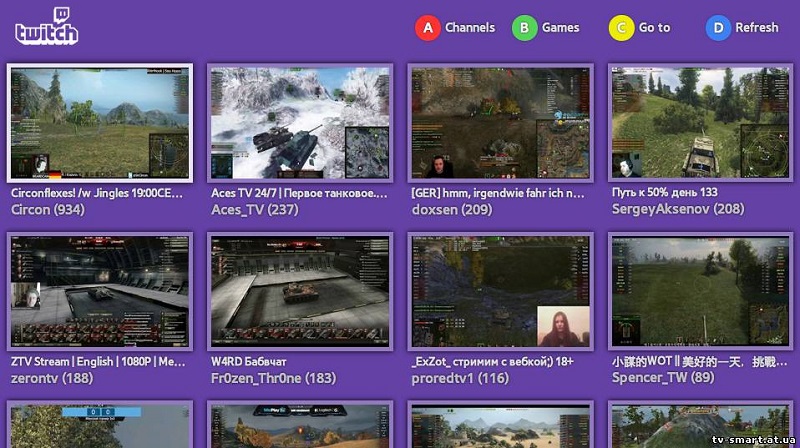Open the Fr0zen_Thr0ne stream thumbnail
The height and width of the screenshot is (448, 800).
coord(300,291)
